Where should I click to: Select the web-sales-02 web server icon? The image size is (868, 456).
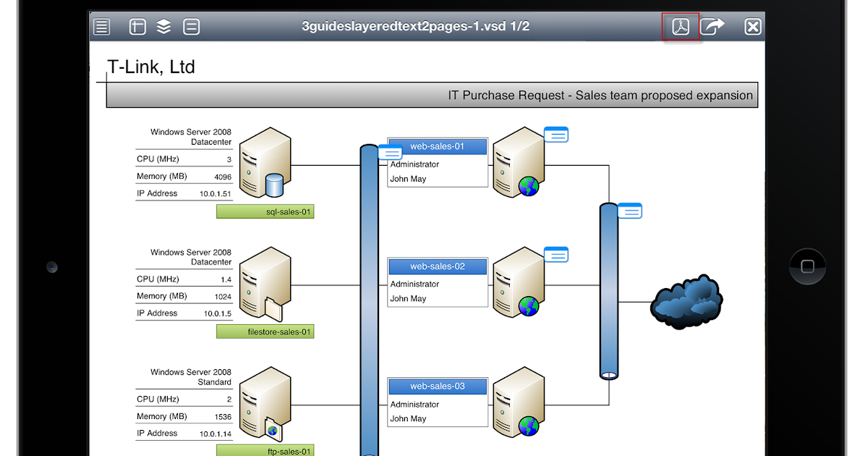coord(518,282)
